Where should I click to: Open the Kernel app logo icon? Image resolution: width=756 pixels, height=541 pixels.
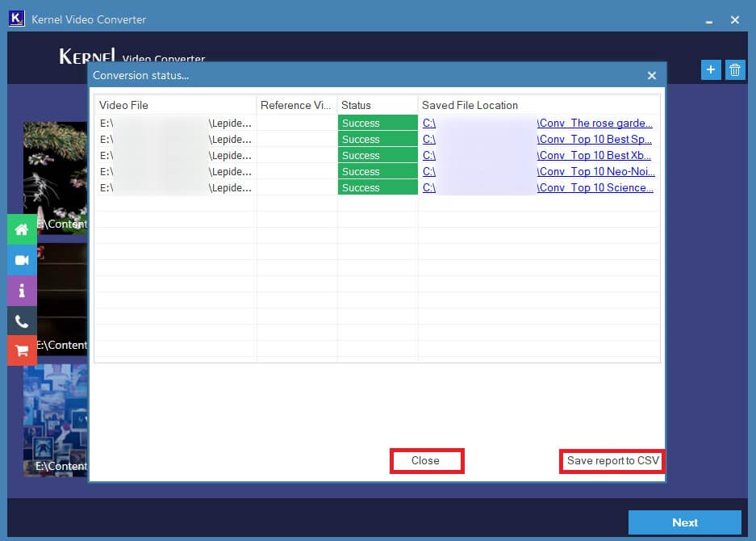(x=16, y=19)
